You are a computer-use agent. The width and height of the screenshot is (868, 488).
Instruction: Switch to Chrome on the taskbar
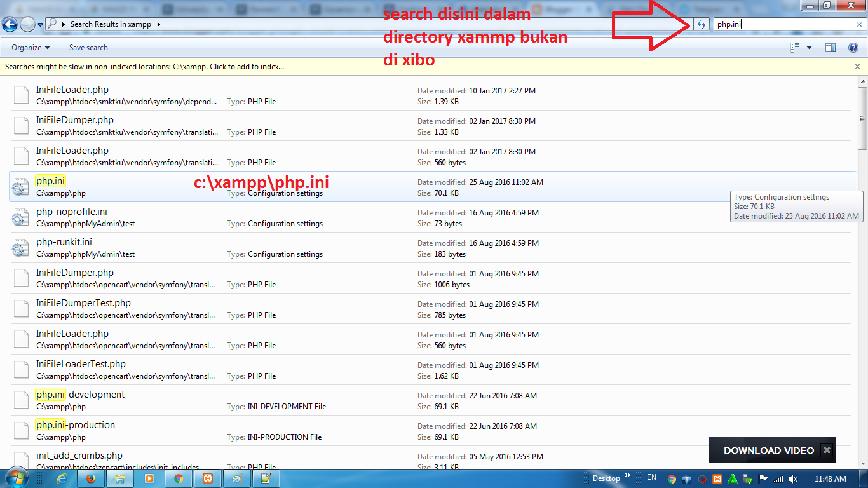click(179, 479)
